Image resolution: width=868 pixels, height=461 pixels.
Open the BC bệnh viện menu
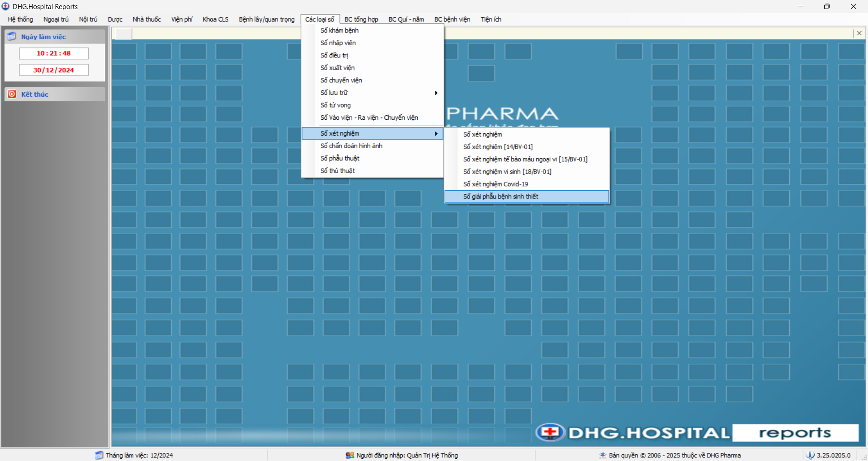click(452, 19)
